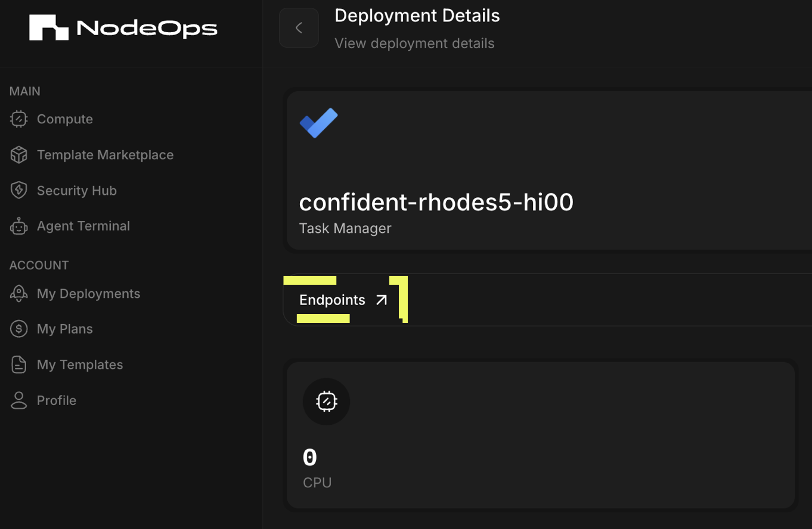This screenshot has height=529, width=812.
Task: Navigate to Security Hub
Action: pos(77,191)
